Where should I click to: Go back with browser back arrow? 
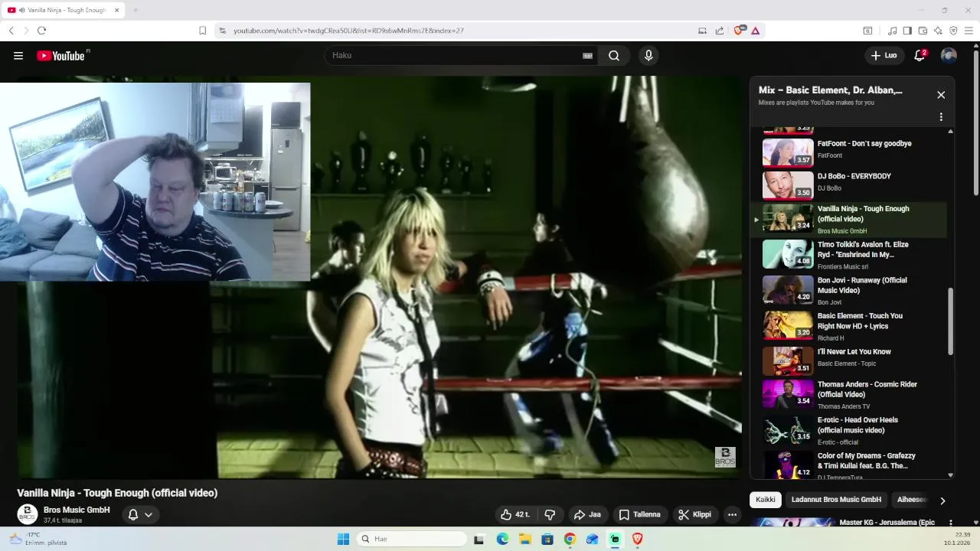(x=11, y=31)
